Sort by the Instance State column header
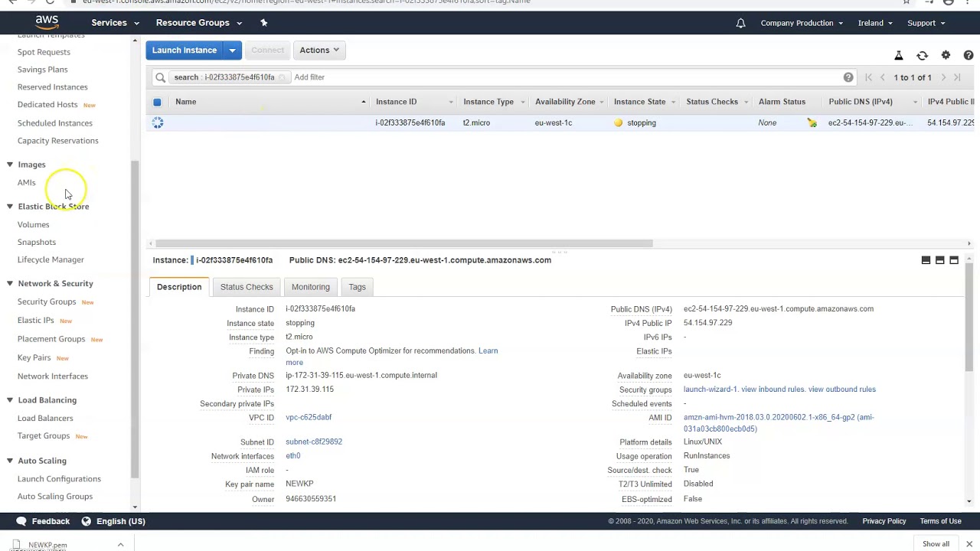The height and width of the screenshot is (551, 980). 639,102
